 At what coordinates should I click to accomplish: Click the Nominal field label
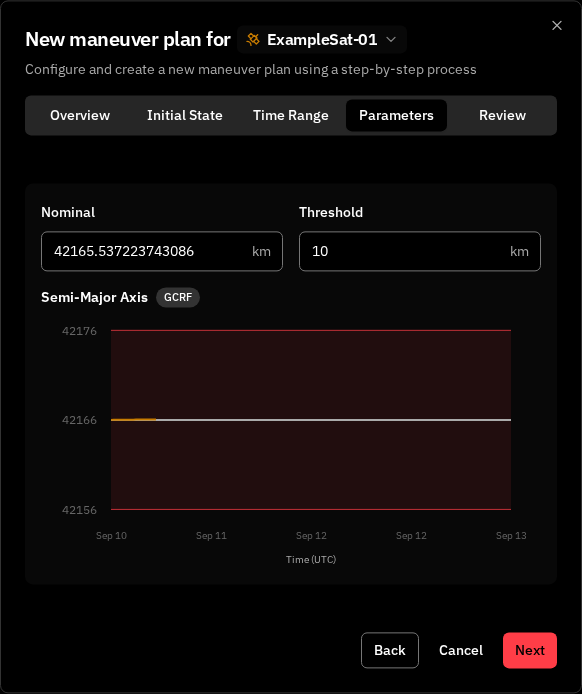click(x=68, y=212)
